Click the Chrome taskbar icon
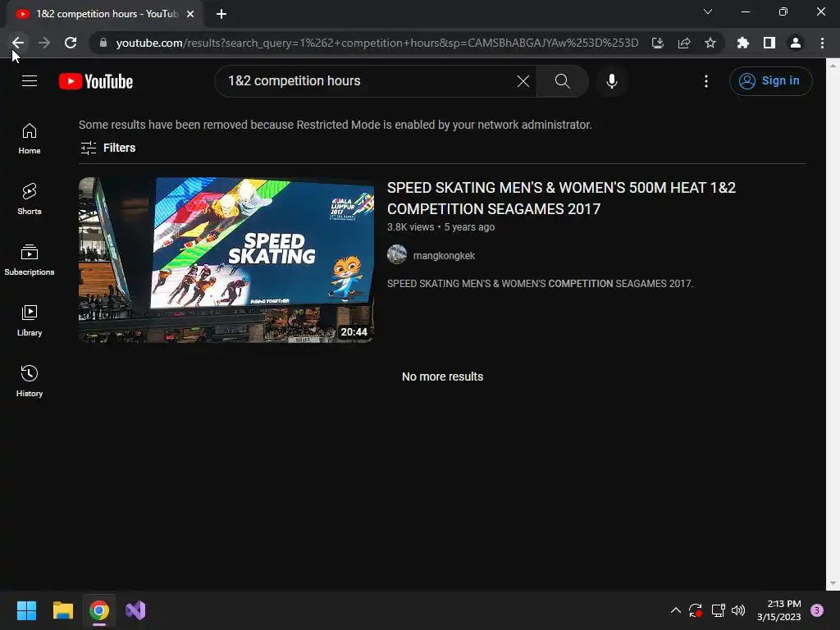Image resolution: width=840 pixels, height=630 pixels. click(99, 610)
